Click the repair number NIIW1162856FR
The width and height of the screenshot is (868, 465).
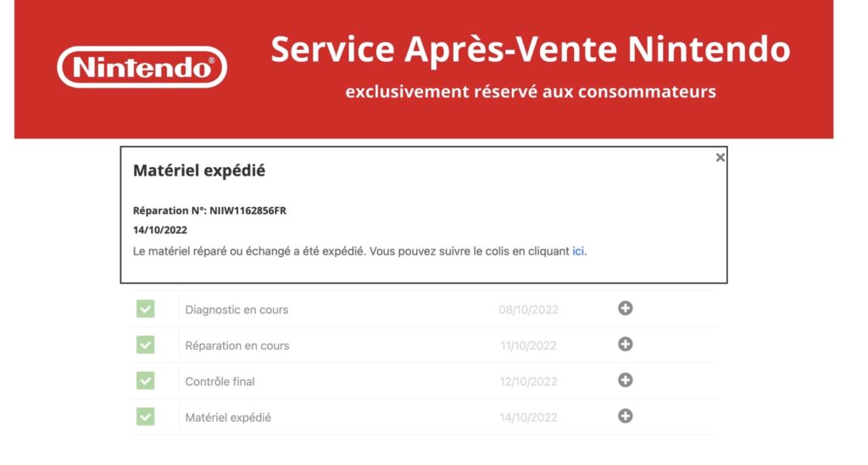point(248,210)
